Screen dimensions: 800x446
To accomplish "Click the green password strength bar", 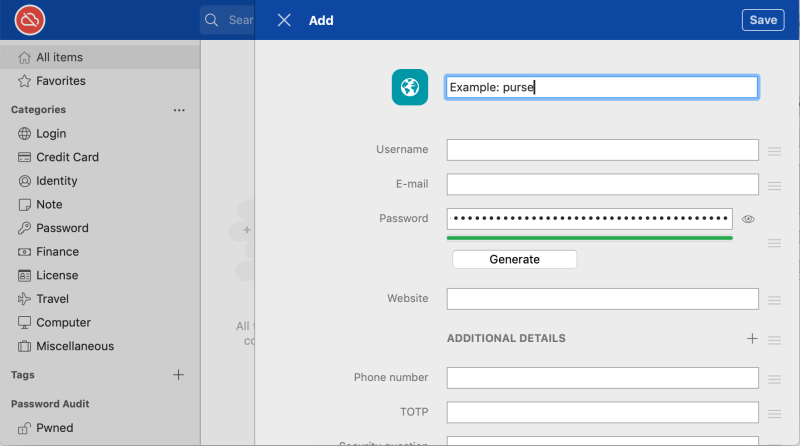I will pos(589,238).
